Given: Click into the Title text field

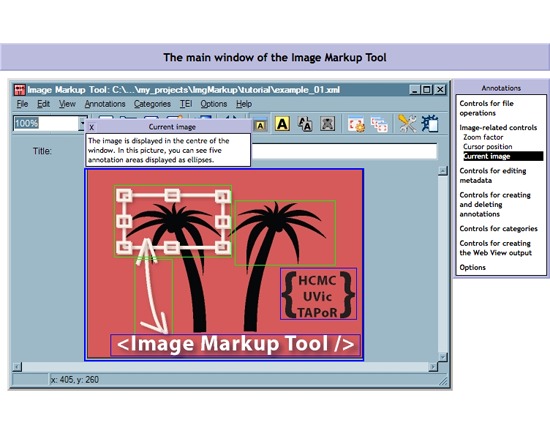Looking at the screenshot, I should pyautogui.click(x=344, y=151).
